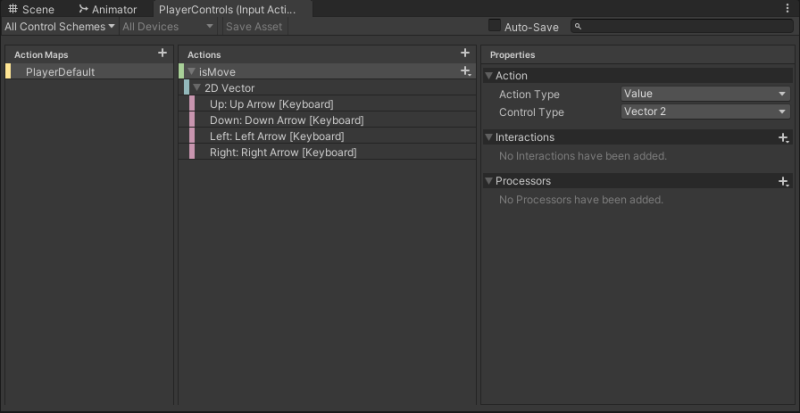The height and width of the screenshot is (413, 800).
Task: Click the Action Maps header
Action: pyautogui.click(x=41, y=55)
